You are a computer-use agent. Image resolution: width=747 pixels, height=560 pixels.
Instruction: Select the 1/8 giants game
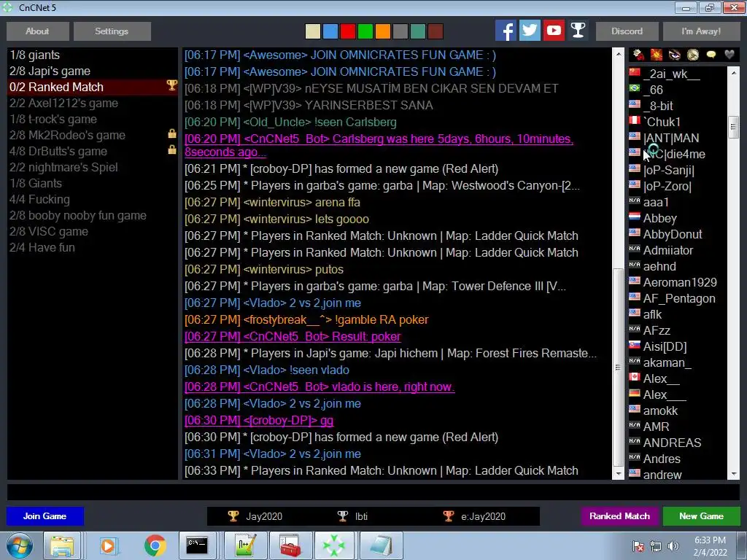point(93,55)
